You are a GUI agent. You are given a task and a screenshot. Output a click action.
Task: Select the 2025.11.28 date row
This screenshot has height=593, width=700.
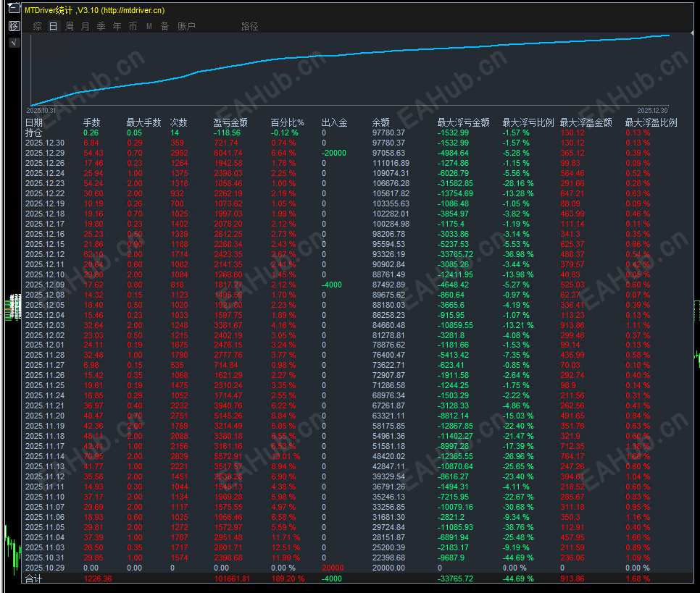[45, 356]
